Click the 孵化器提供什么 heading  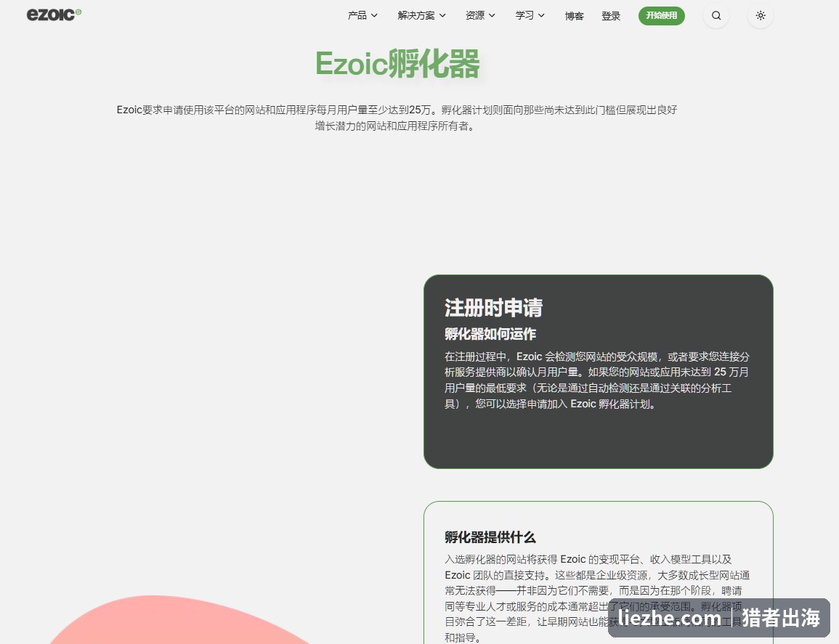490,537
